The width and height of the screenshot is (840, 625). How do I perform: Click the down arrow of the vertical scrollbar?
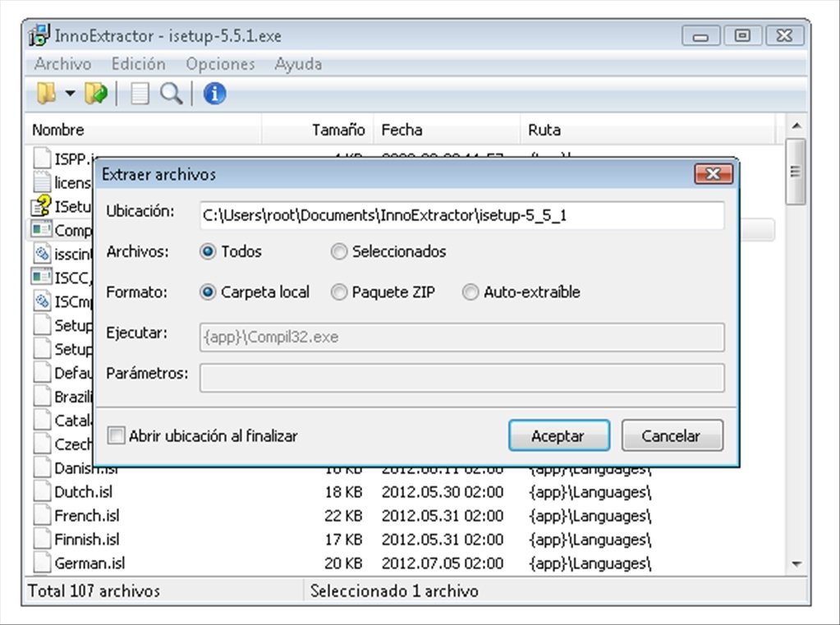pos(796,565)
